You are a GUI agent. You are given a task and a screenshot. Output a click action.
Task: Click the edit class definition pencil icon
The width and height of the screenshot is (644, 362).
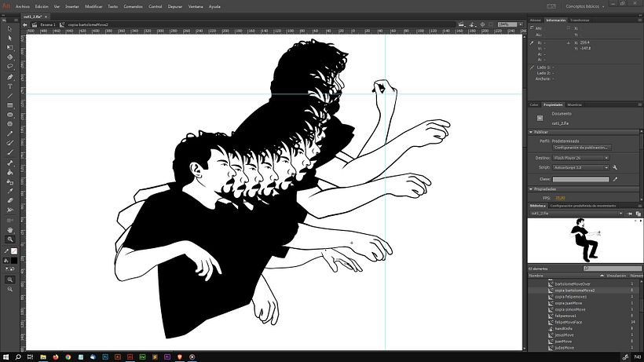tap(615, 179)
